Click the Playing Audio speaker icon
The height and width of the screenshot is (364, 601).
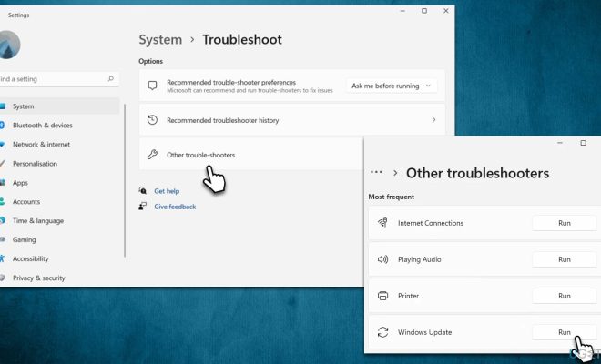pos(382,259)
